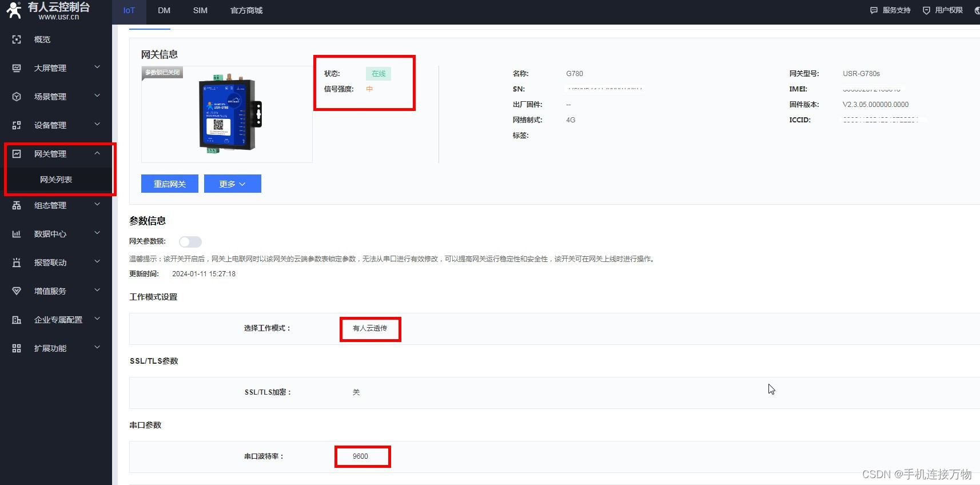The height and width of the screenshot is (485, 980).
Task: Click the gateway name G780
Action: click(575, 74)
